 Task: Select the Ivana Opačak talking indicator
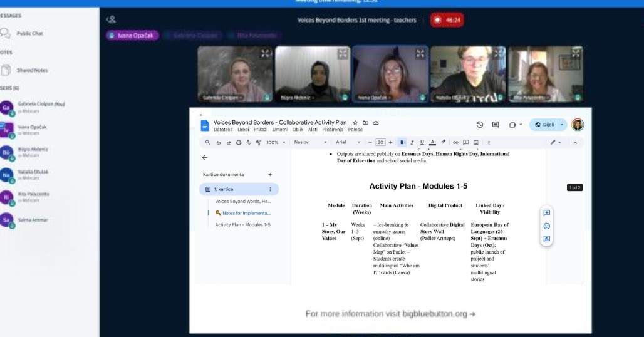[x=132, y=35]
